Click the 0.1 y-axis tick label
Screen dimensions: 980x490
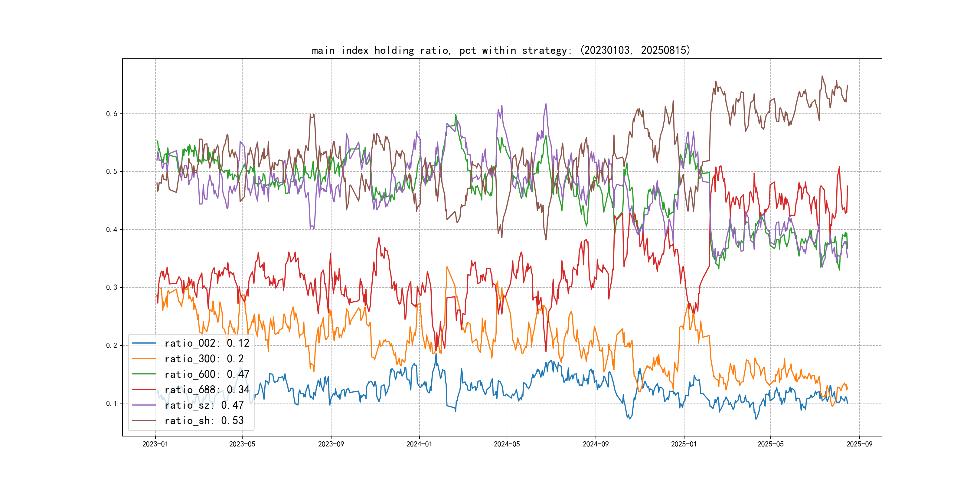tap(112, 403)
